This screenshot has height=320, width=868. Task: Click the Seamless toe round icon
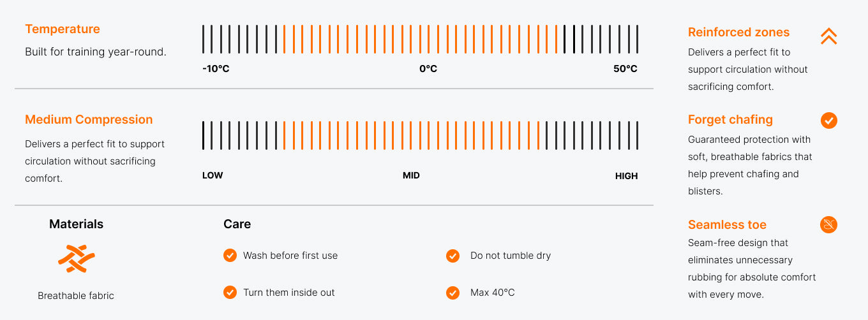tap(828, 225)
